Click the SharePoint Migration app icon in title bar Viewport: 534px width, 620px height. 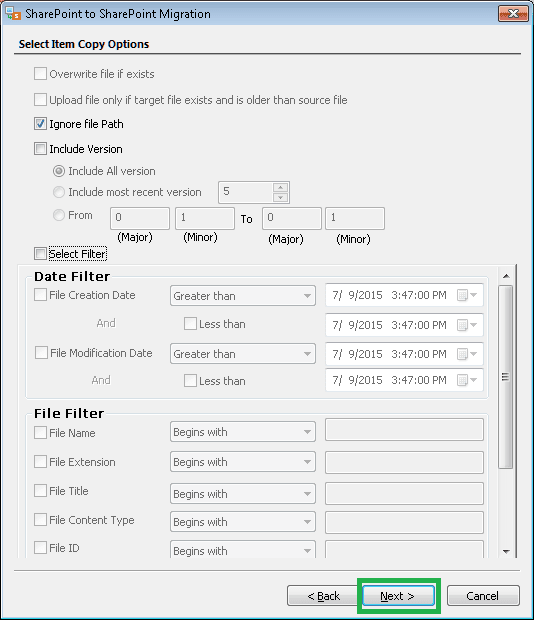(x=13, y=13)
